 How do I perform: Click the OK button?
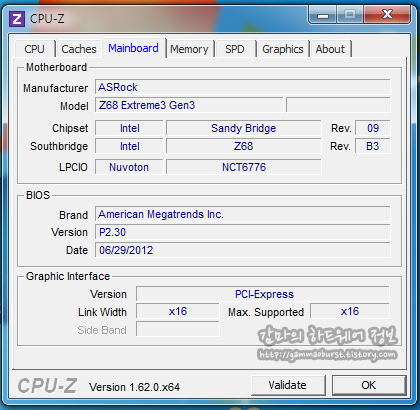click(x=369, y=385)
